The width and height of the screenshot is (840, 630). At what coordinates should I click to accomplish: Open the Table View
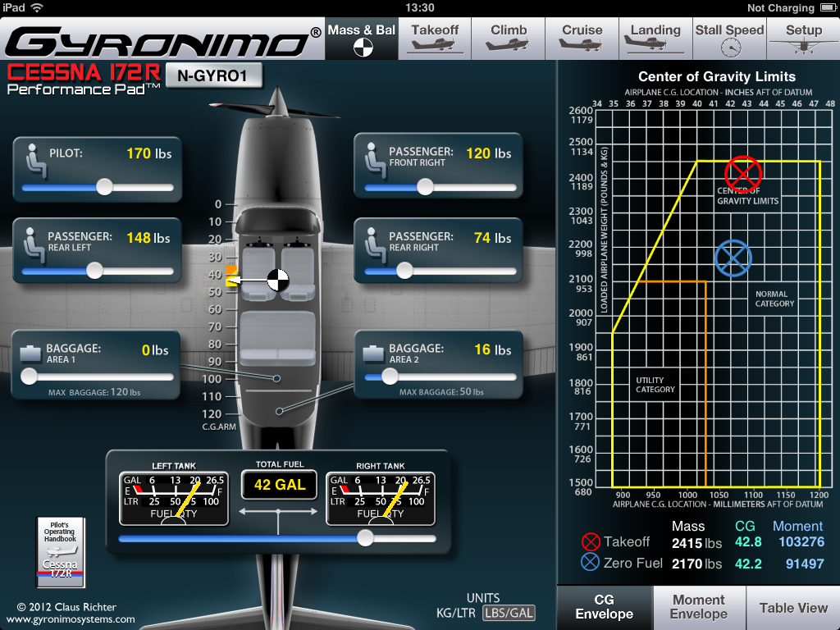pos(793,607)
